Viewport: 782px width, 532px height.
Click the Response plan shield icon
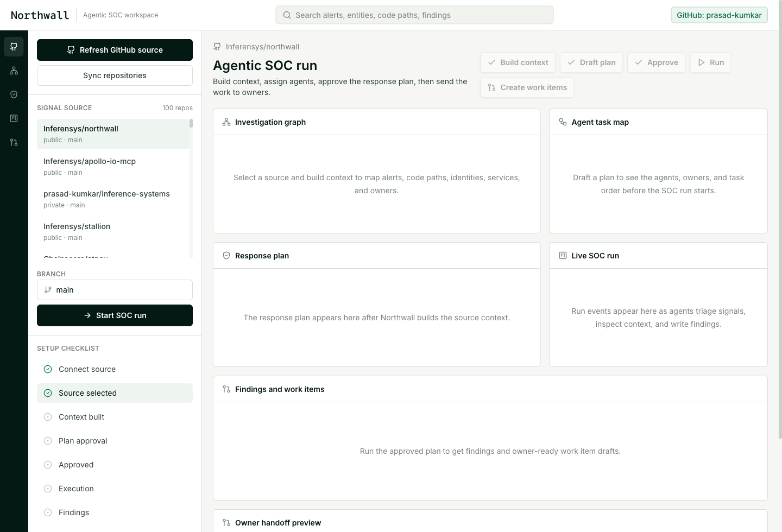(x=226, y=256)
